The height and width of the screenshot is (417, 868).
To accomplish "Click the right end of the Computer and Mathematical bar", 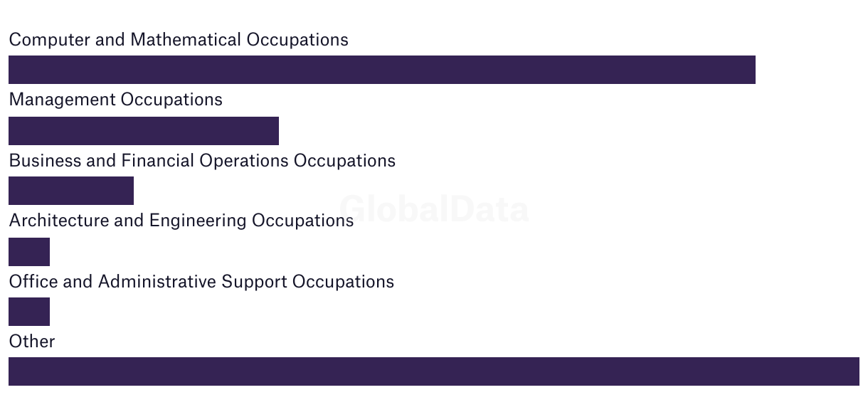I will pos(750,70).
